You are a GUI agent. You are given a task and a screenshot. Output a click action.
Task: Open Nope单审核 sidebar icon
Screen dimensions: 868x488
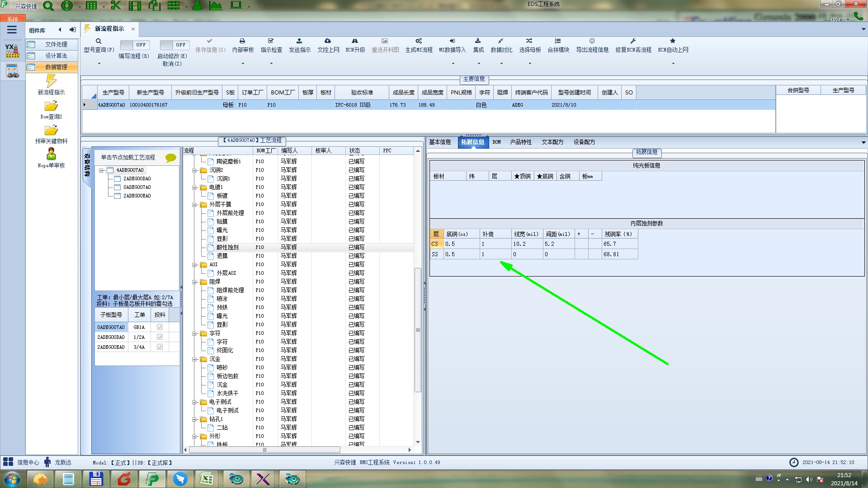click(51, 155)
